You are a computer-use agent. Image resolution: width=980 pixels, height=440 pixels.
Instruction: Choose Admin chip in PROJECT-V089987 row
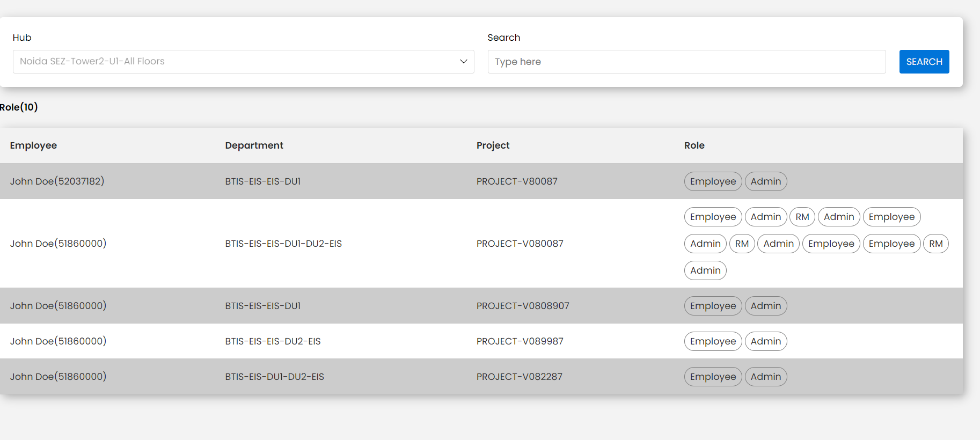click(x=765, y=341)
